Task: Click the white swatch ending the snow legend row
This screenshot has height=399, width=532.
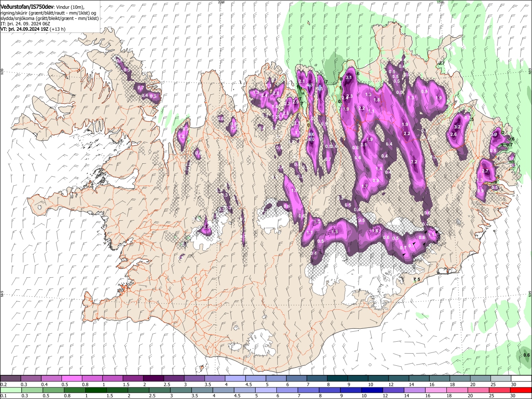Action: [521, 379]
